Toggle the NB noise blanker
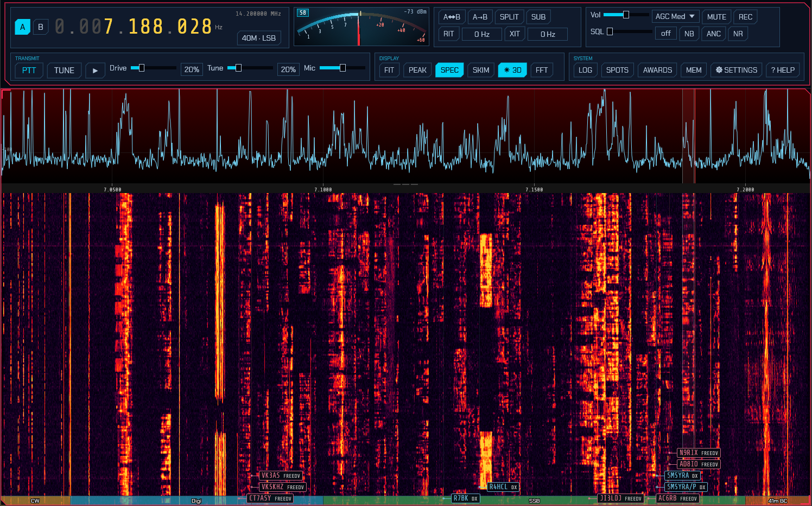This screenshot has height=506, width=812. [x=689, y=34]
